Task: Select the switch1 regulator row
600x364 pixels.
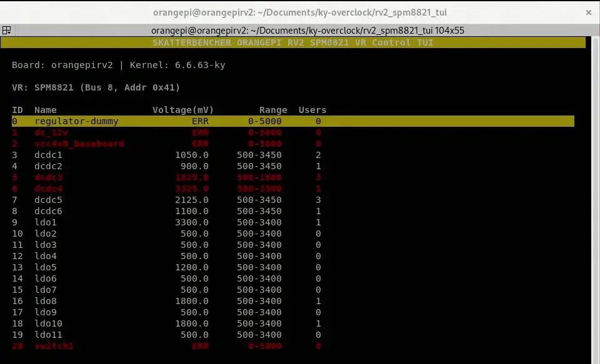Action: (54, 346)
